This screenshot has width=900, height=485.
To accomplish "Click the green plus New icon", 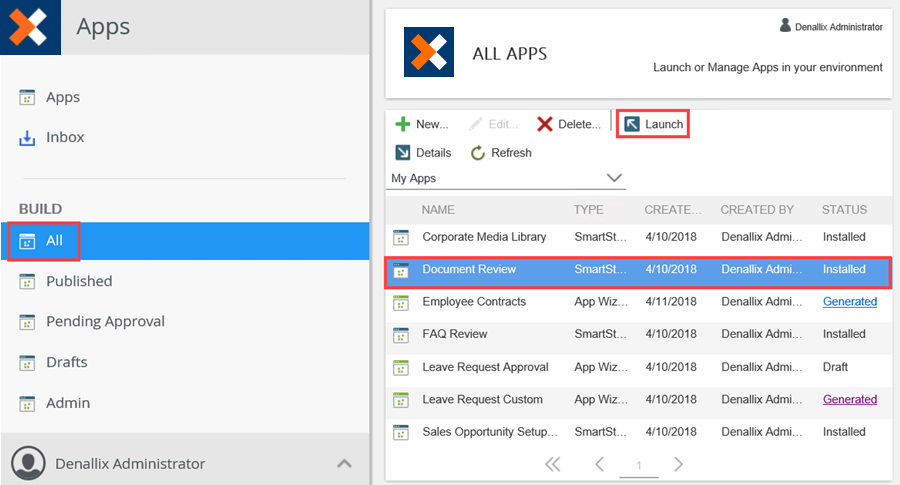I will 402,124.
